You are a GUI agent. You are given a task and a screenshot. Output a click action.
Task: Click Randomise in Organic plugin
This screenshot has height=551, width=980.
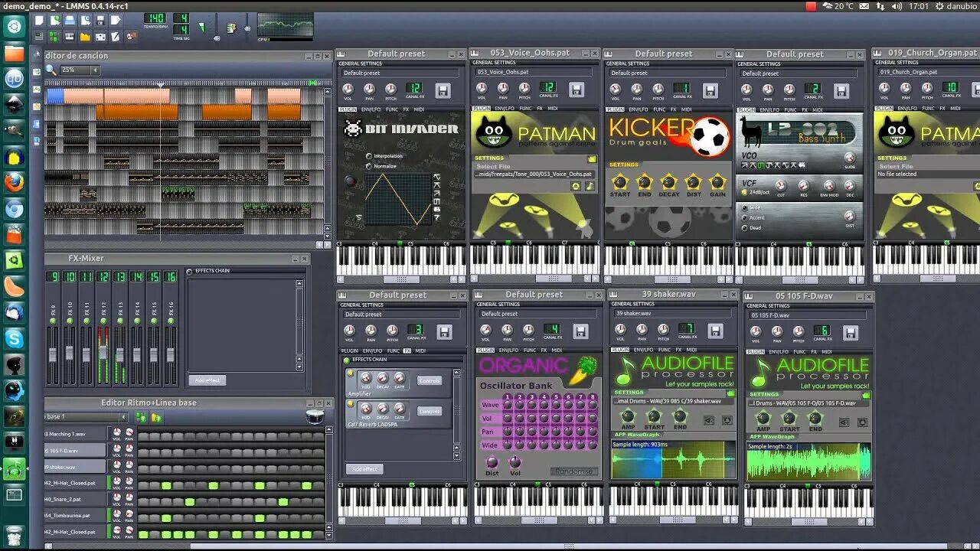pyautogui.click(x=574, y=471)
